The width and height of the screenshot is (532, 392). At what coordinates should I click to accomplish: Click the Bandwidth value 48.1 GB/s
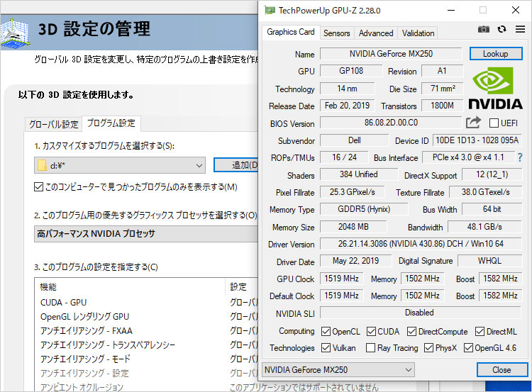click(484, 227)
